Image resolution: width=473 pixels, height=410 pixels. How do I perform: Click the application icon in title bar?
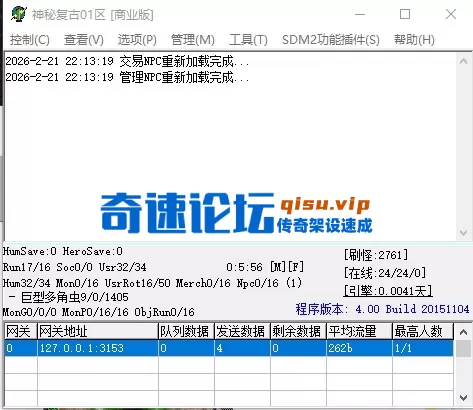(x=19, y=14)
